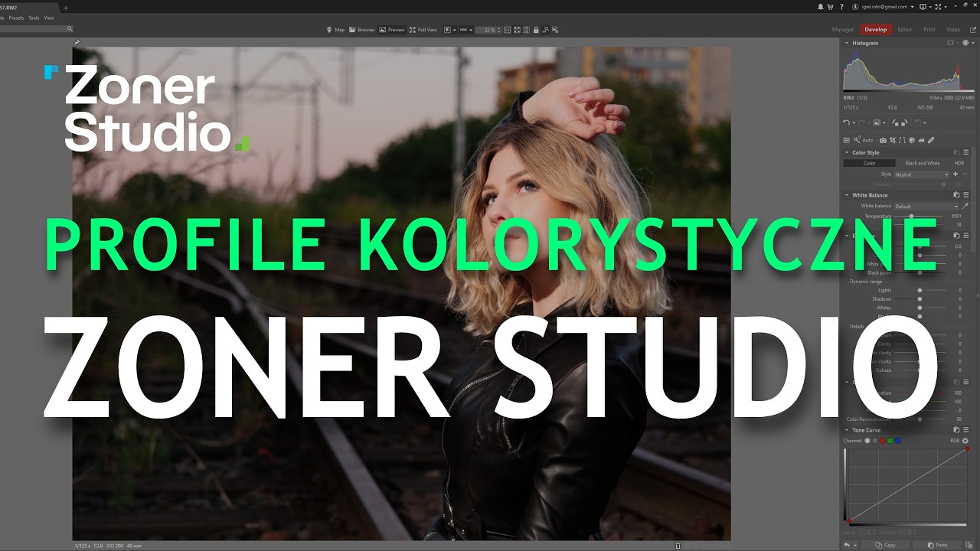Open the igiel.info account dropdown

coord(883,6)
